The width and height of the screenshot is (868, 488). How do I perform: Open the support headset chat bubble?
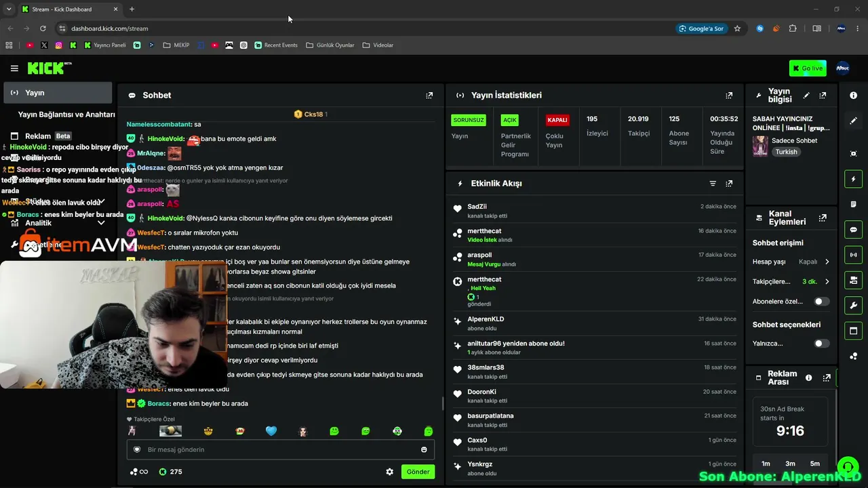coord(848,467)
